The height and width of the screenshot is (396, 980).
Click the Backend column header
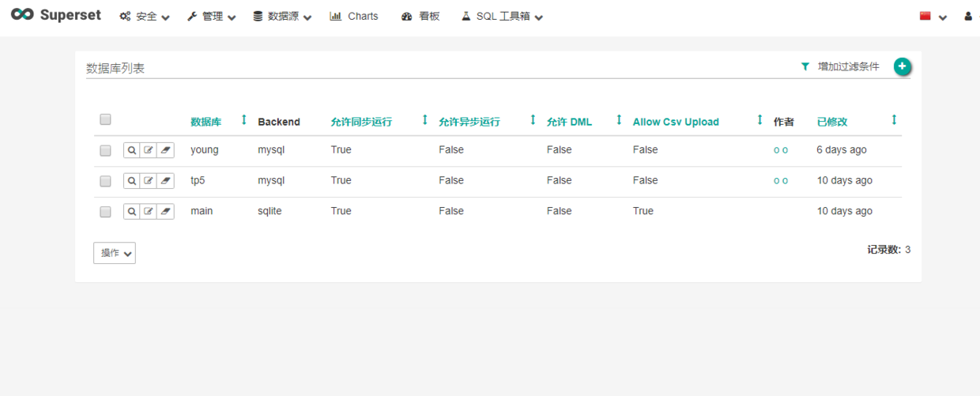(279, 122)
